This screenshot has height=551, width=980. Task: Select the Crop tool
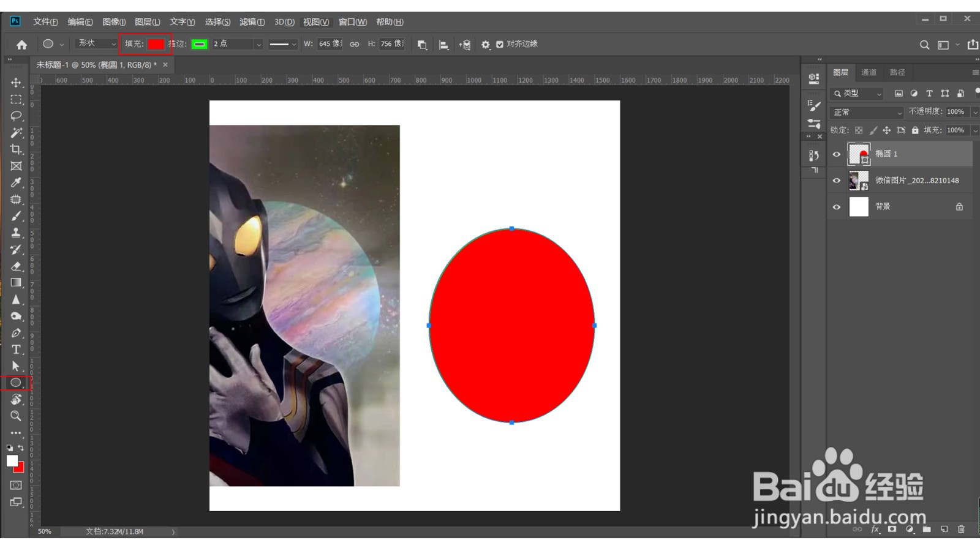tap(16, 149)
